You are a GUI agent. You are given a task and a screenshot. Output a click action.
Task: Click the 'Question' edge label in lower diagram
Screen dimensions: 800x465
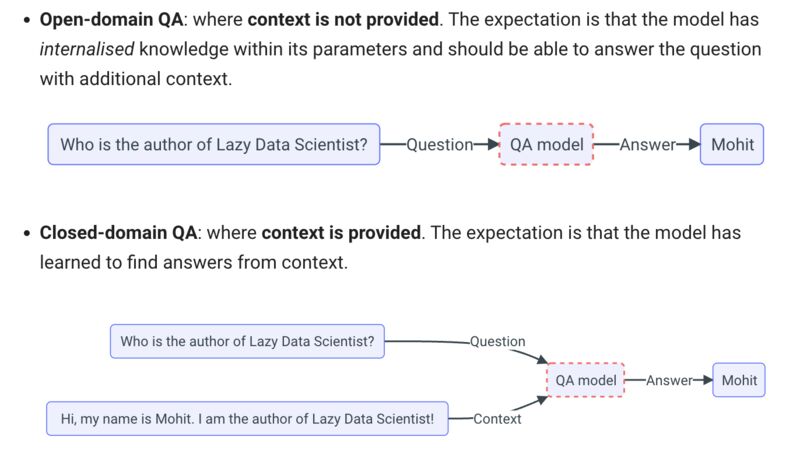pos(497,341)
